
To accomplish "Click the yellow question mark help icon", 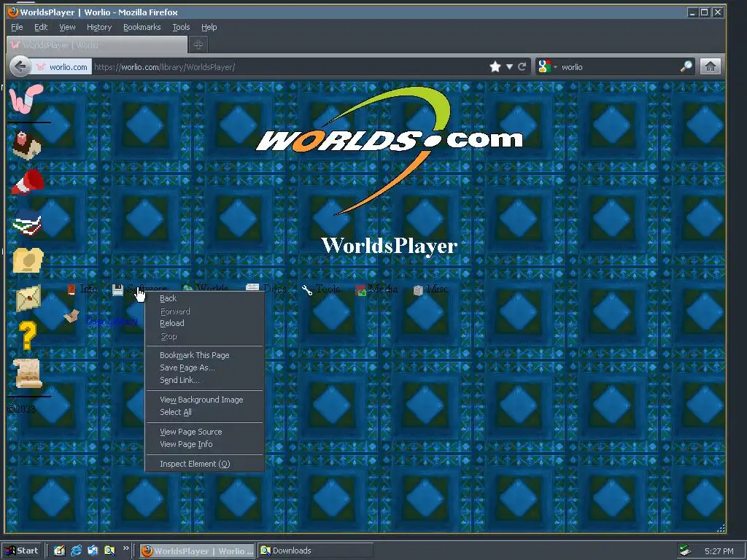I will pyautogui.click(x=28, y=335).
